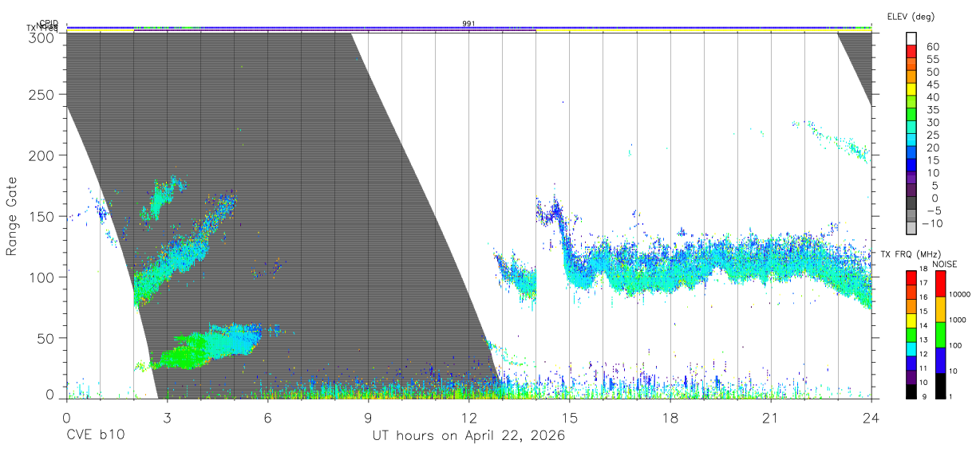Click the '10000' label on NOISE colorbar
The image size is (980, 452).
pyautogui.click(x=960, y=295)
